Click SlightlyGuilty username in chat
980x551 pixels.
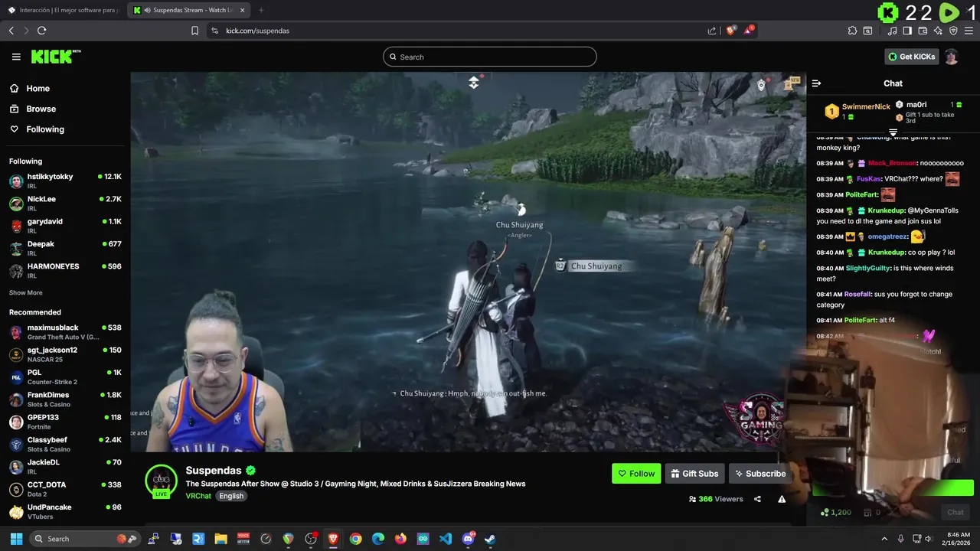867,269
